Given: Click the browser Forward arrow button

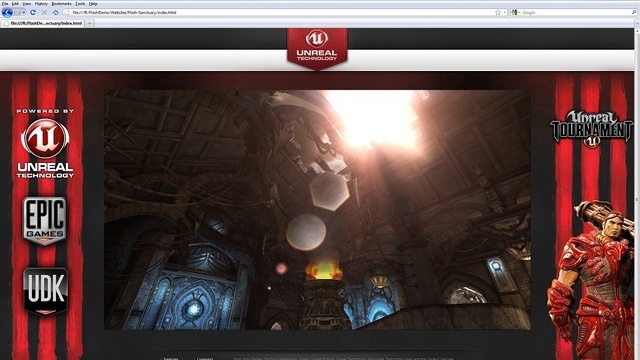Looking at the screenshot, I should coord(17,13).
